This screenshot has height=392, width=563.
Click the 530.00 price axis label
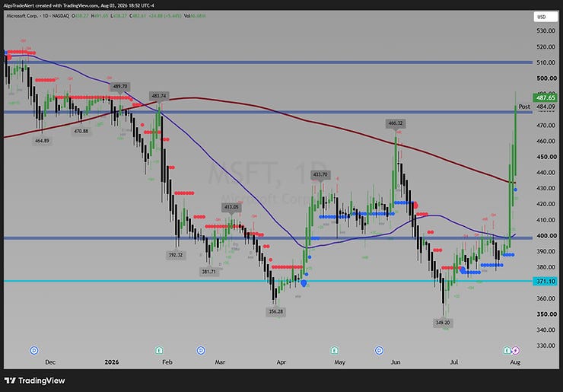[546, 31]
